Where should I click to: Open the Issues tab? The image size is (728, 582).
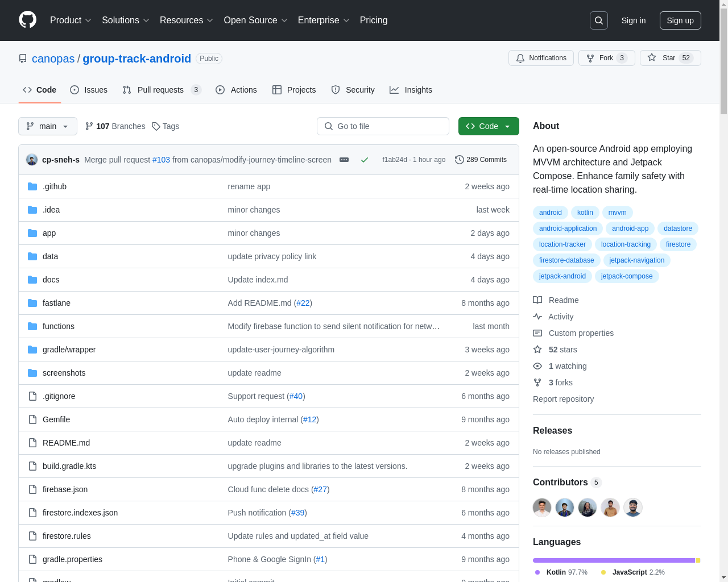89,90
